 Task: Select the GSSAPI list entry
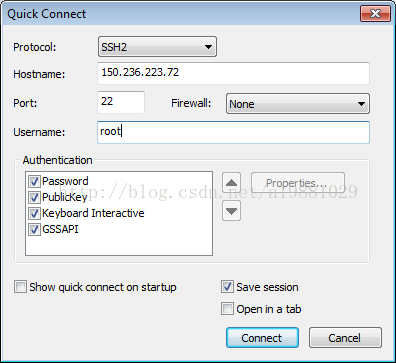pyautogui.click(x=60, y=229)
